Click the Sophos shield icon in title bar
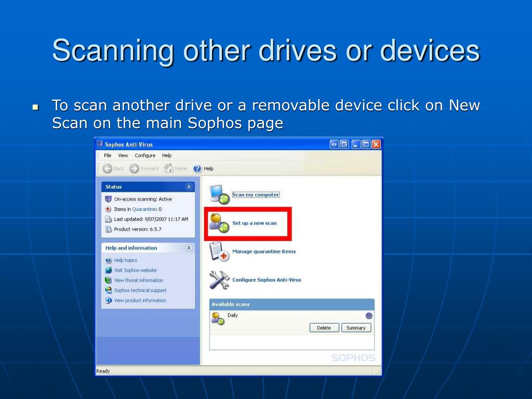532x399 pixels. click(x=100, y=144)
